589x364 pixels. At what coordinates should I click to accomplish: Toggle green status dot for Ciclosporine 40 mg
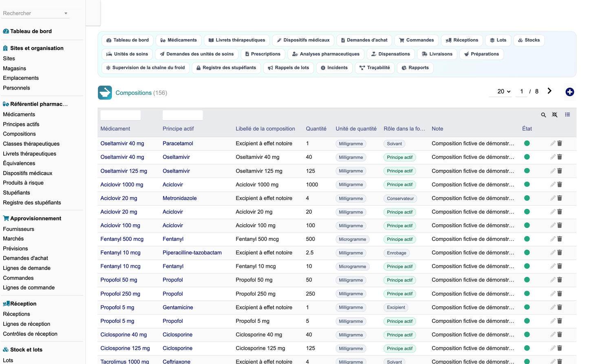[527, 335]
